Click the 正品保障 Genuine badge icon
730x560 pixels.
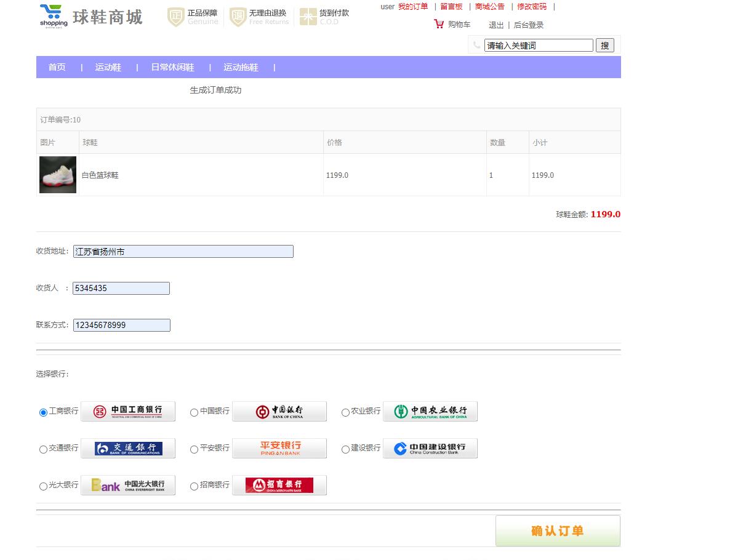tap(177, 17)
